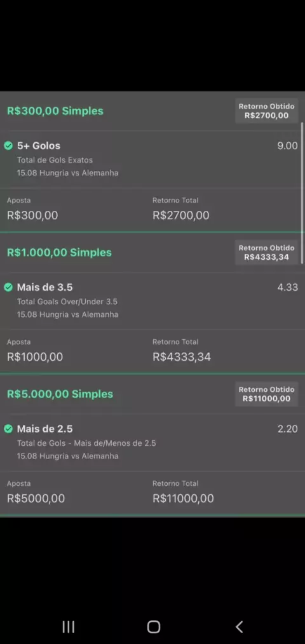Expand the R$5.000,00 Simples bet header
The height and width of the screenshot is (644, 305).
(x=60, y=394)
